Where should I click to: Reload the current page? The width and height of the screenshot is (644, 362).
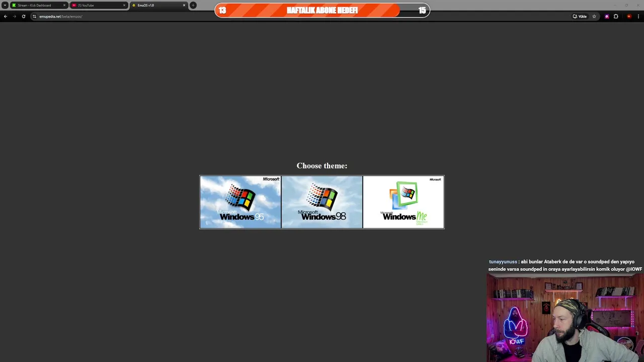tap(24, 17)
